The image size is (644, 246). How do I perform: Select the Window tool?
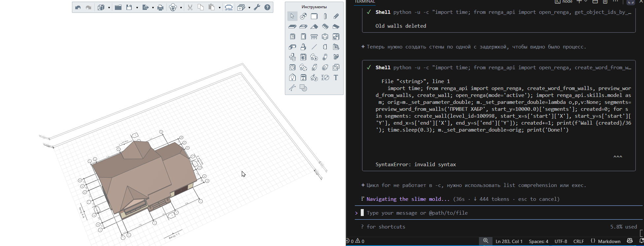pyautogui.click(x=292, y=37)
